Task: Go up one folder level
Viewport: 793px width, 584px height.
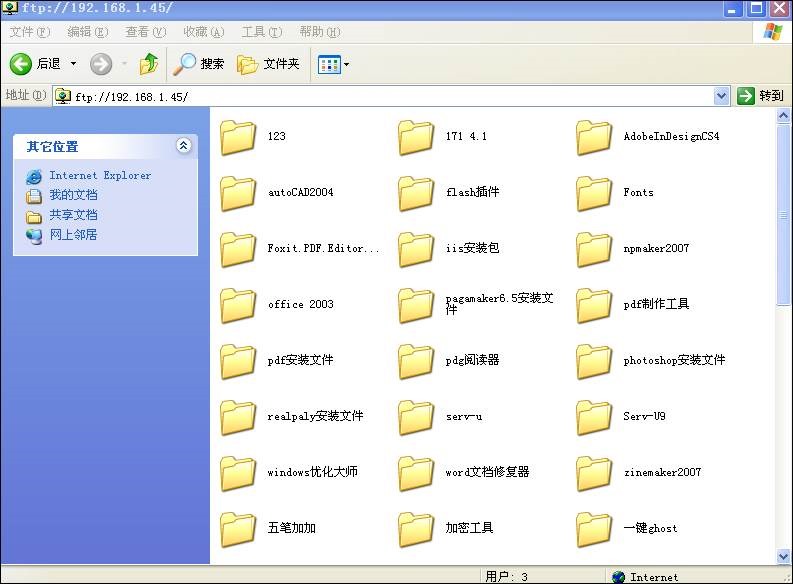Action: 149,64
